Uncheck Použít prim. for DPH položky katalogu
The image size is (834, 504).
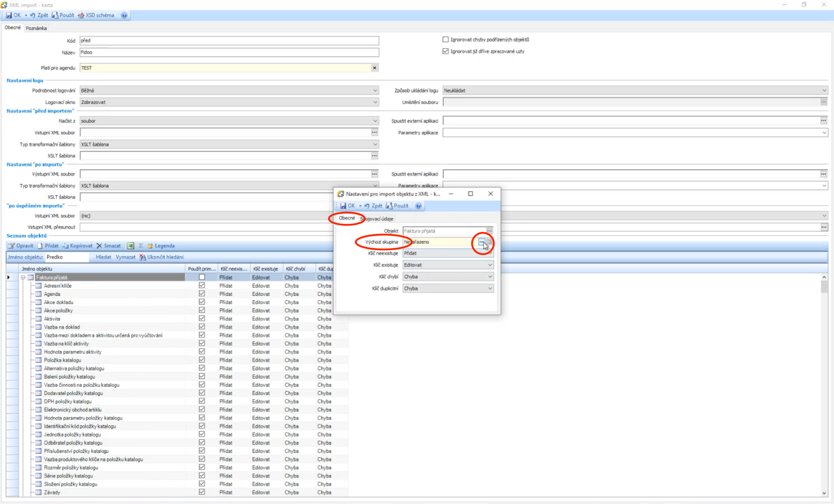pos(202,401)
